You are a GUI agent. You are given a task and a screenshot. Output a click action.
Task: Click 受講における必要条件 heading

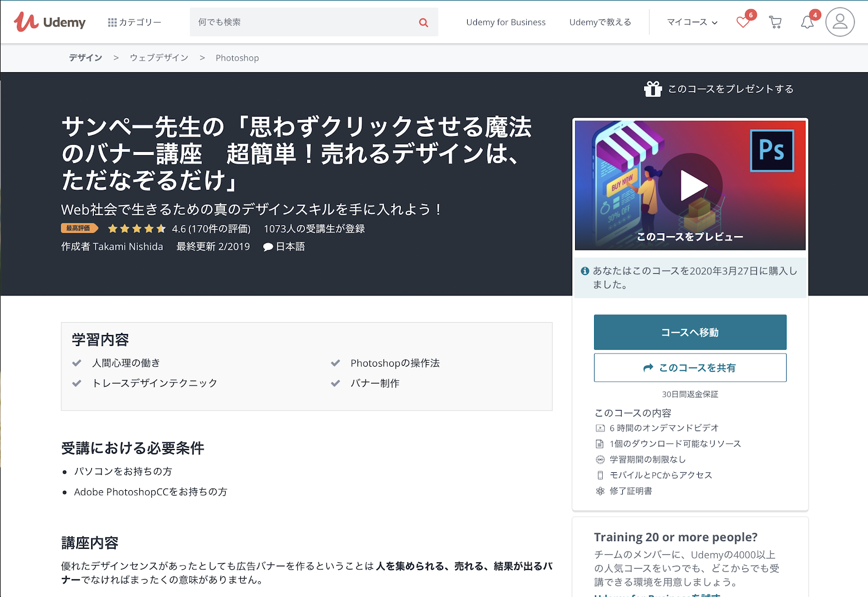[x=133, y=448]
